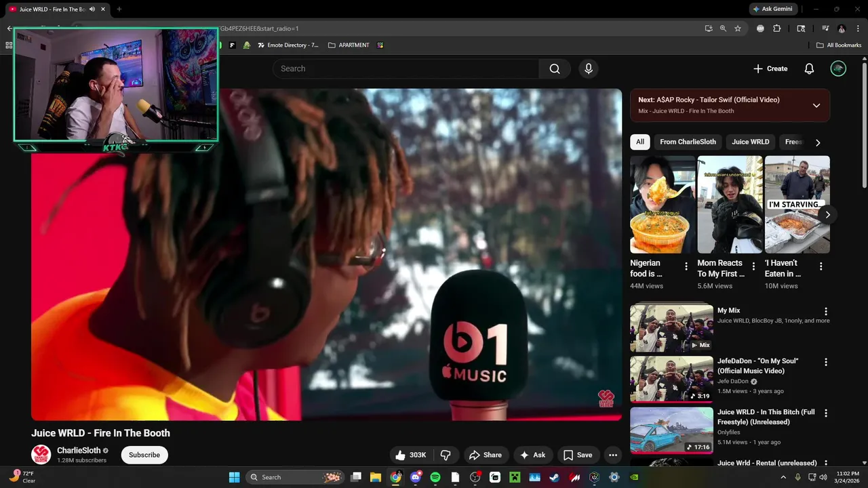Open options menu for JefeDaDon video

click(x=826, y=362)
